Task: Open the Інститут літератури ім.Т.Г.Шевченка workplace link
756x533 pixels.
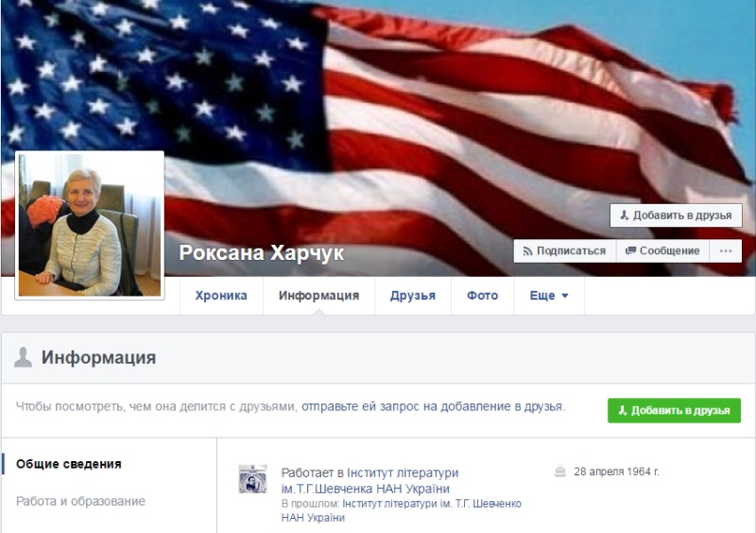Action: click(x=369, y=481)
